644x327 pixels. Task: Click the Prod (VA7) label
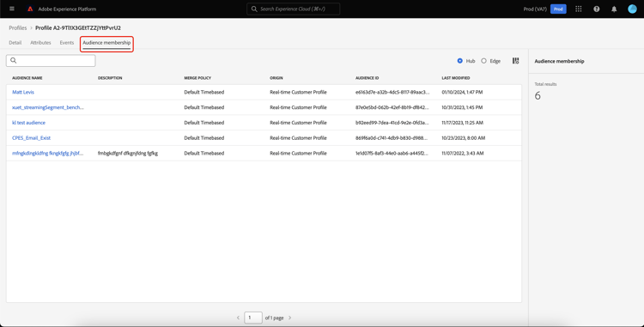535,9
